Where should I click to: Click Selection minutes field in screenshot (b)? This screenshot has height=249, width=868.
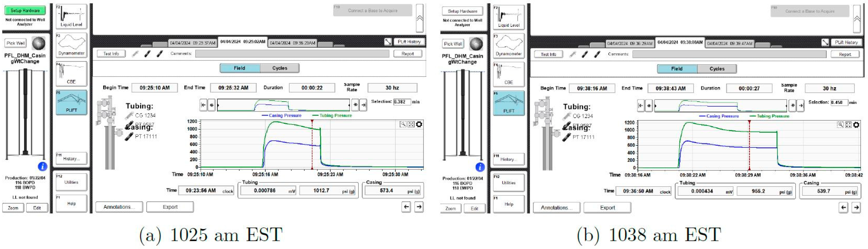(839, 102)
